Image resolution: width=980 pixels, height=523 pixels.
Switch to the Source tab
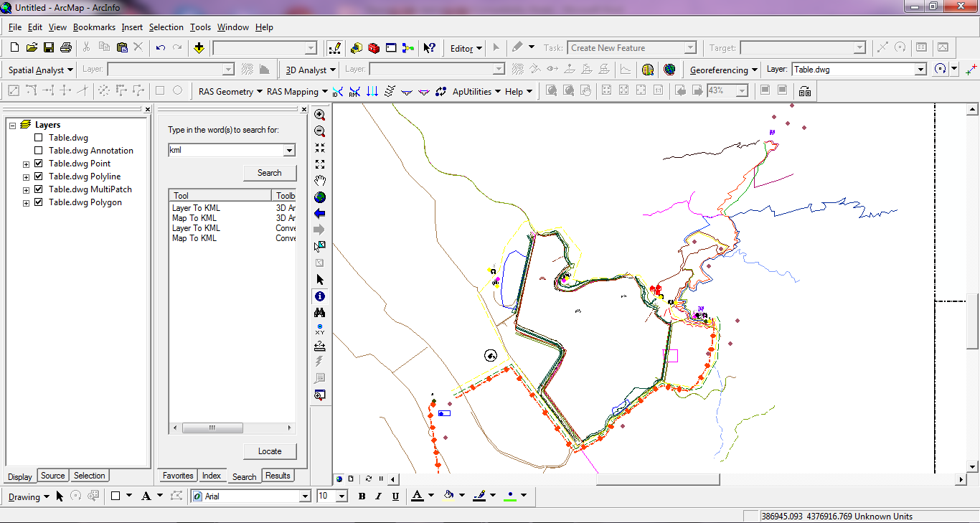pyautogui.click(x=52, y=476)
